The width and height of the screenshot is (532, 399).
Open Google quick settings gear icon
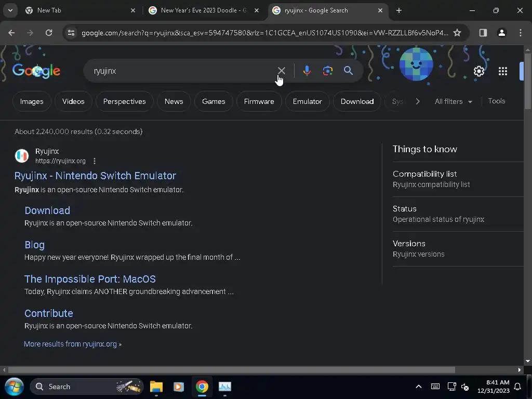coord(478,71)
